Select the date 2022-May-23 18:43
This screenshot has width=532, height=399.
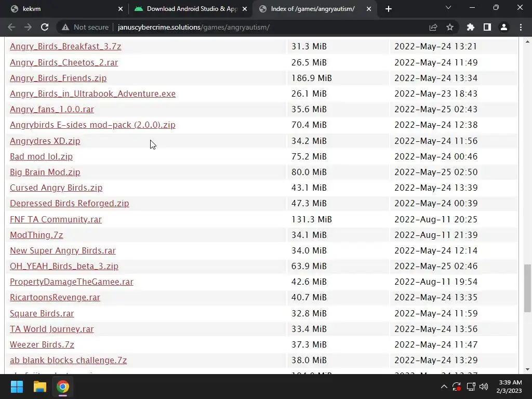click(x=436, y=94)
